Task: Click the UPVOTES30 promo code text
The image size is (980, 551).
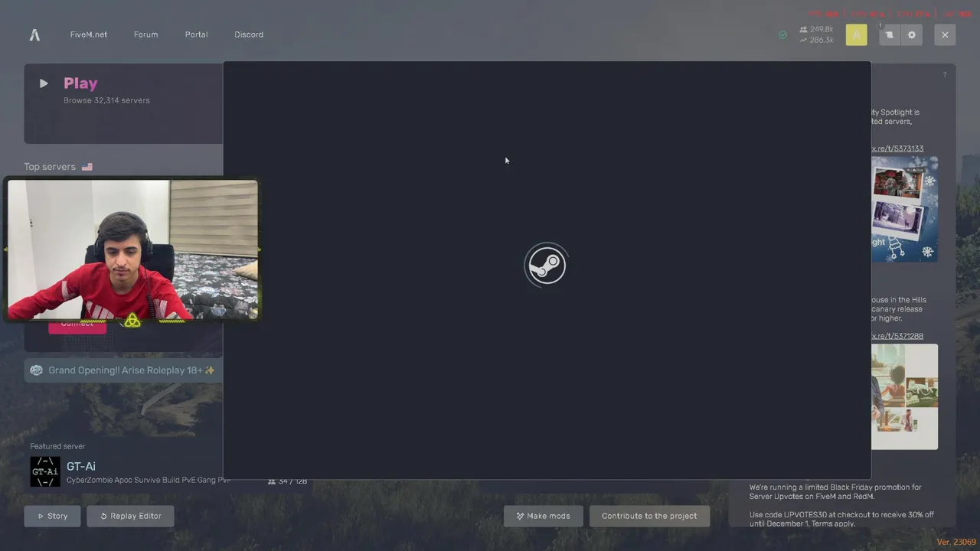Action: click(x=805, y=515)
